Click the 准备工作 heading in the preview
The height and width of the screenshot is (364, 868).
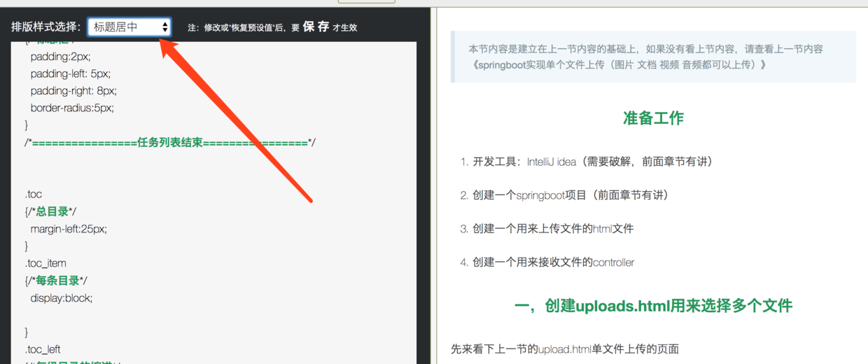[x=653, y=118]
